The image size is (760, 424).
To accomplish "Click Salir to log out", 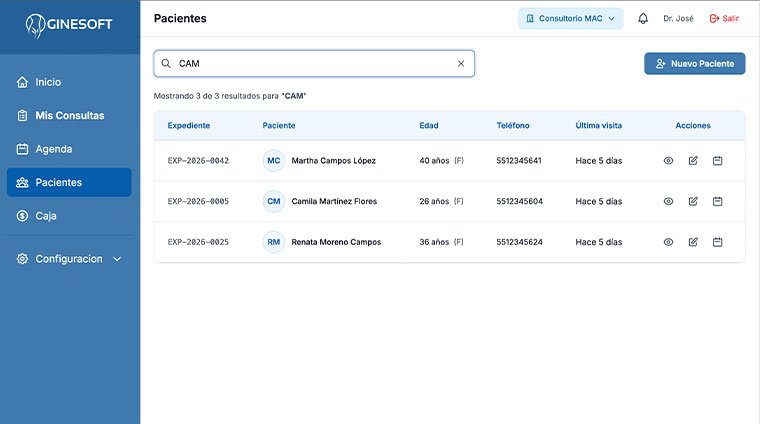I will (724, 18).
